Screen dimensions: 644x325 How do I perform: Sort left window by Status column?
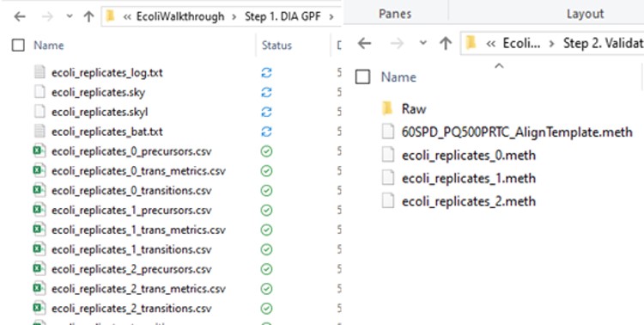point(276,46)
